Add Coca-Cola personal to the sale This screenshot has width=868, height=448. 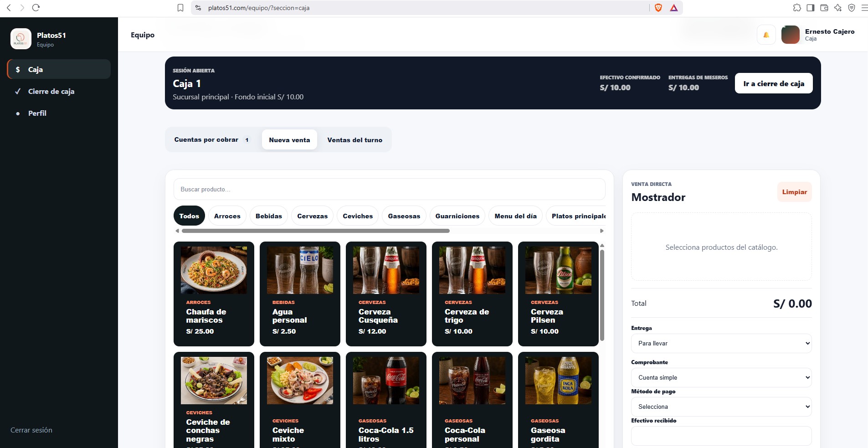click(x=472, y=400)
